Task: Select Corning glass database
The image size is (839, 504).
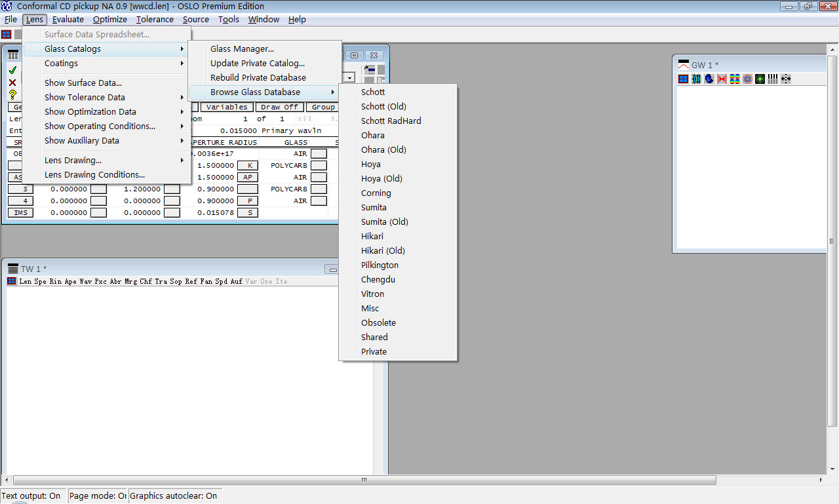Action: [397, 193]
